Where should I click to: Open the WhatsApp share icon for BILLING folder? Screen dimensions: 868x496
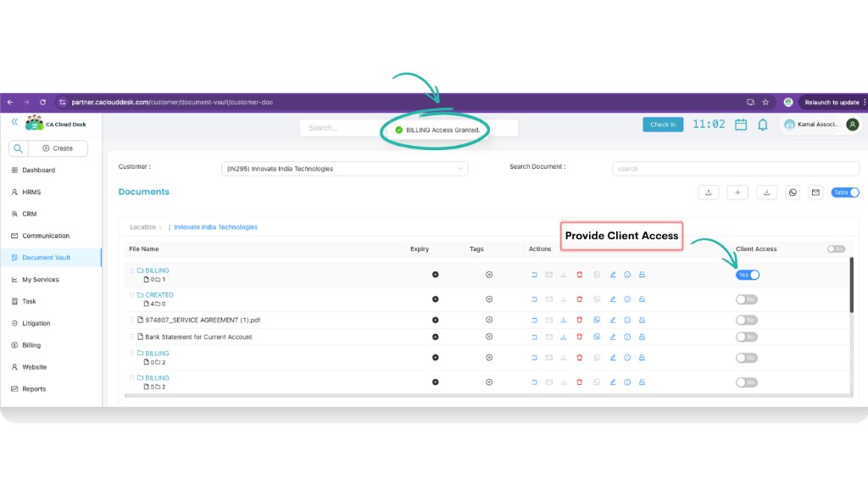click(596, 274)
